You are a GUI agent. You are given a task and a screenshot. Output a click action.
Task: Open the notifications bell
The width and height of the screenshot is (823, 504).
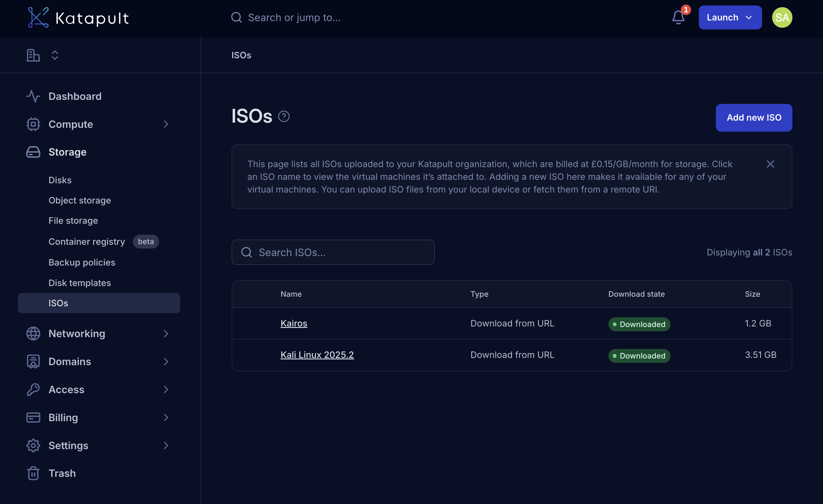(678, 17)
